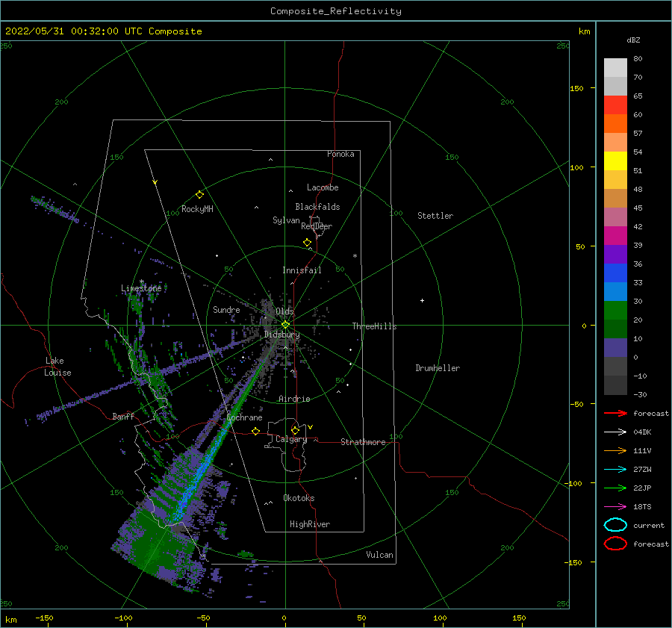The width and height of the screenshot is (672, 628).
Task: Click the Limestone label
Action: [x=141, y=288]
